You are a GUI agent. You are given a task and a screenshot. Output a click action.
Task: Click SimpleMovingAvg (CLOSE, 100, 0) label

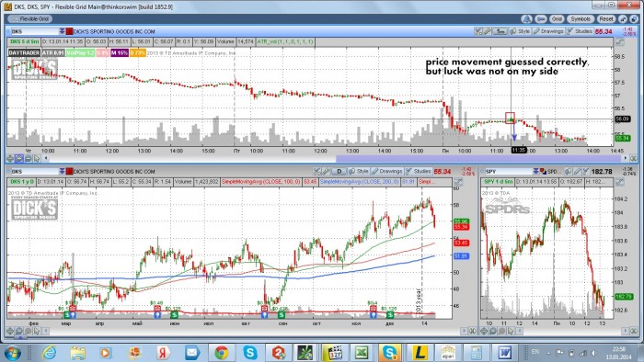[261, 182]
